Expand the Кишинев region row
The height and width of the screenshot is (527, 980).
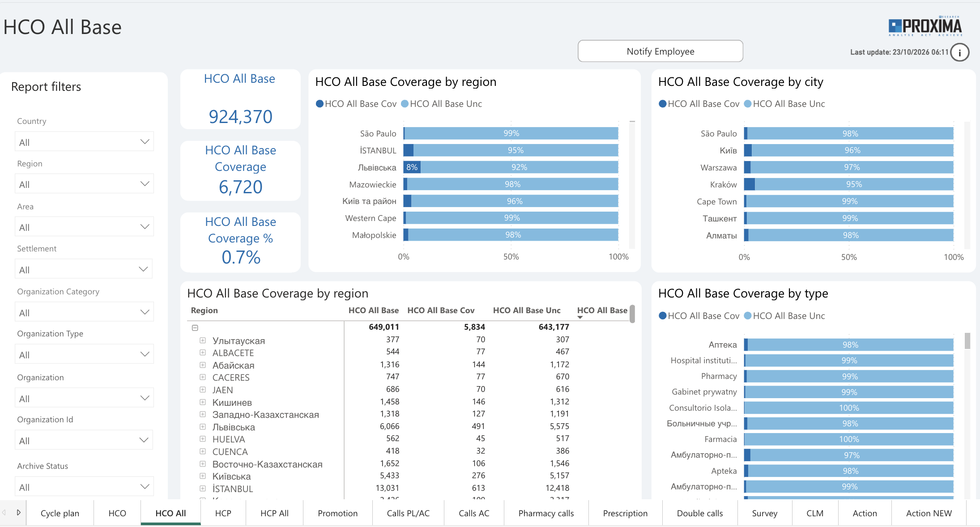click(x=203, y=402)
